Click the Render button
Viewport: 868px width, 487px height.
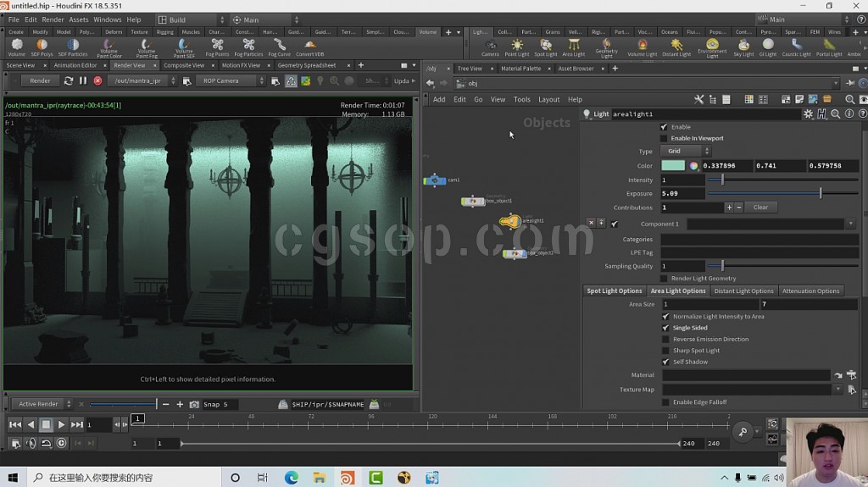(40, 80)
